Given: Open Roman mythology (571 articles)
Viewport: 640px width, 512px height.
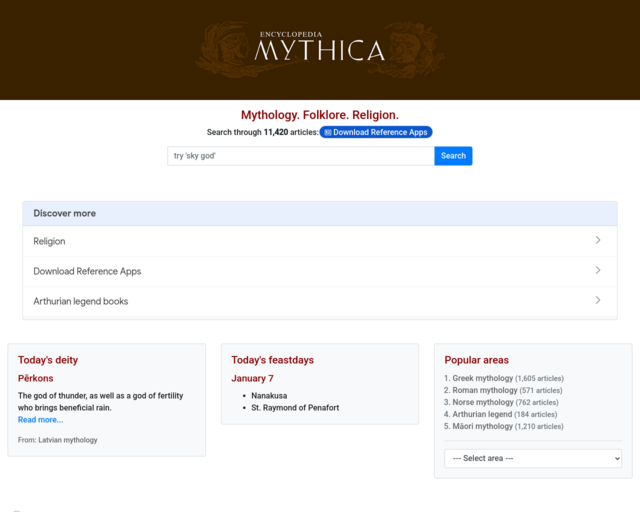Looking at the screenshot, I should 485,390.
